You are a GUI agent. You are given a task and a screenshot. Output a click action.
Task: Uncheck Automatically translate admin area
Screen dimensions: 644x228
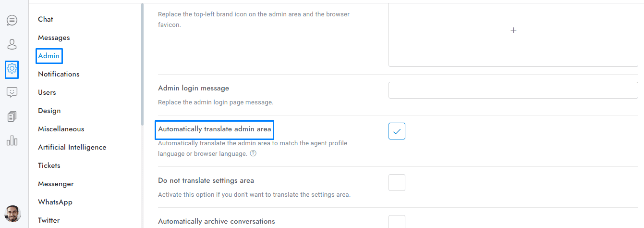click(x=397, y=131)
